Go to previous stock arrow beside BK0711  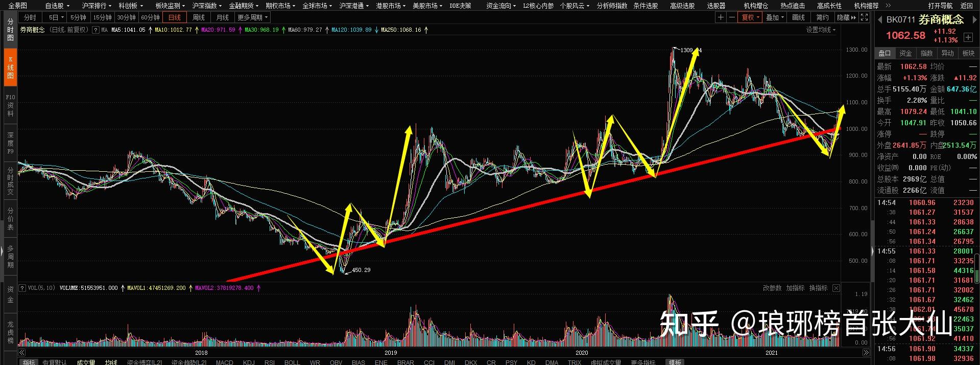point(880,20)
